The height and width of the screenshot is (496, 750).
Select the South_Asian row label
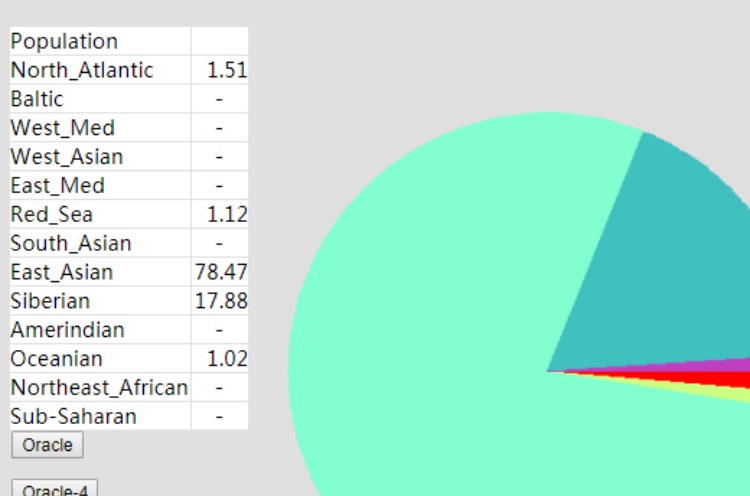[100, 243]
